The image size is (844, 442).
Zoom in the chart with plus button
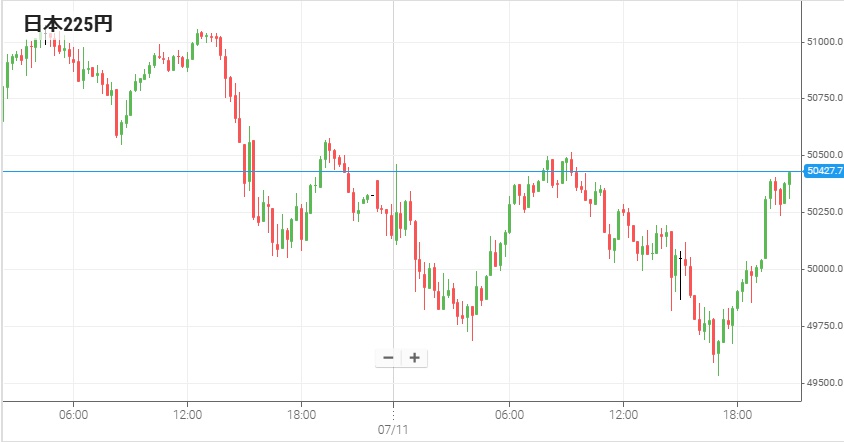[414, 358]
